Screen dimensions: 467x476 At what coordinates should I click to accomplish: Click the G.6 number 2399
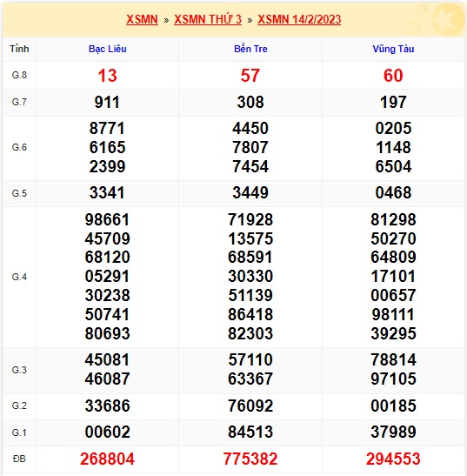point(107,166)
